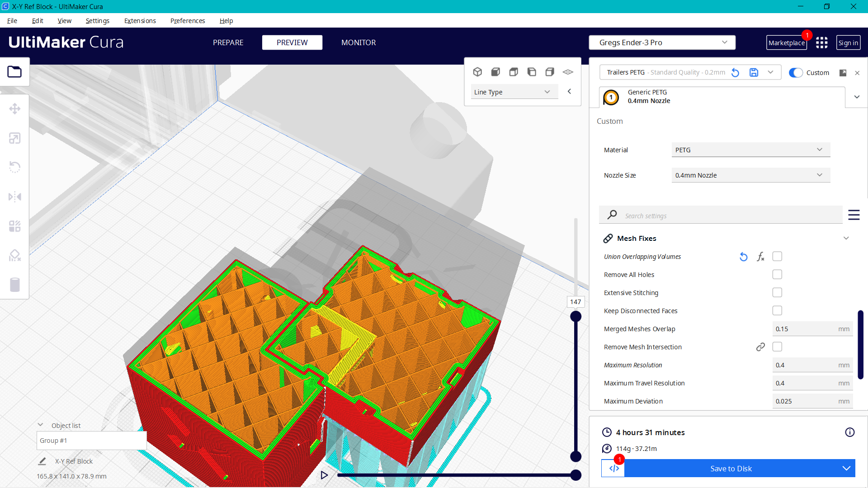Enable Remove All Holes checkbox
This screenshot has height=488, width=868.
tap(777, 275)
